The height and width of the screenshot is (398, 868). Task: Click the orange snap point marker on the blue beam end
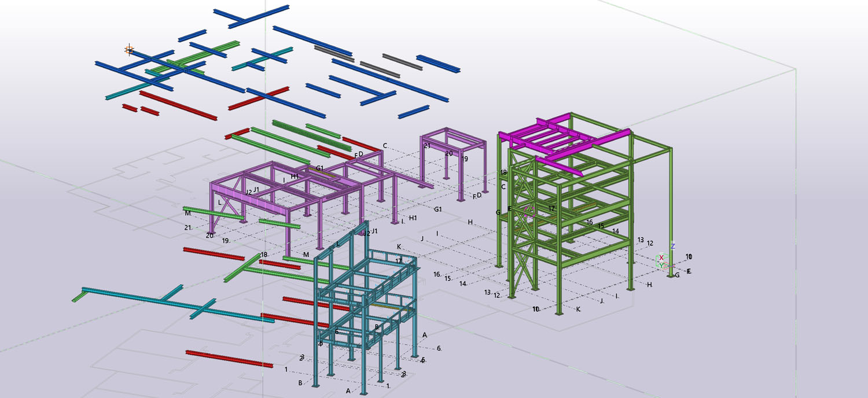tap(129, 50)
